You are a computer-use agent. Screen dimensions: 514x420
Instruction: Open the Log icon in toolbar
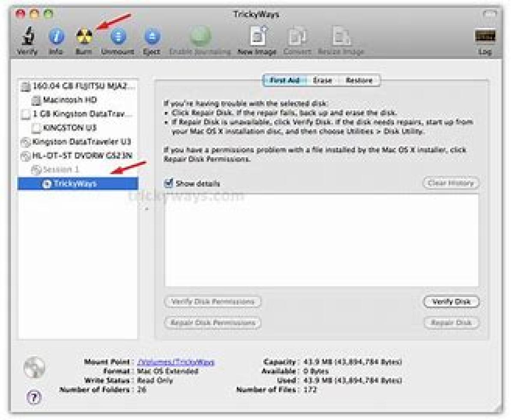click(485, 38)
